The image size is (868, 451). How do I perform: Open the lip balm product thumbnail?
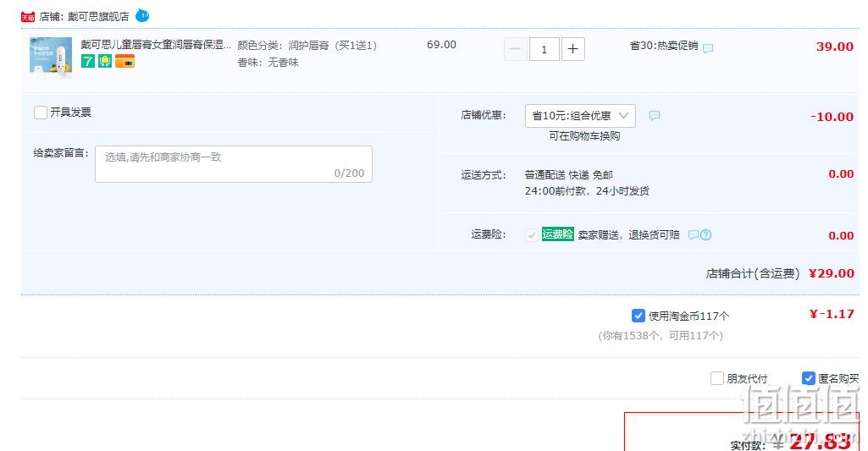50,58
